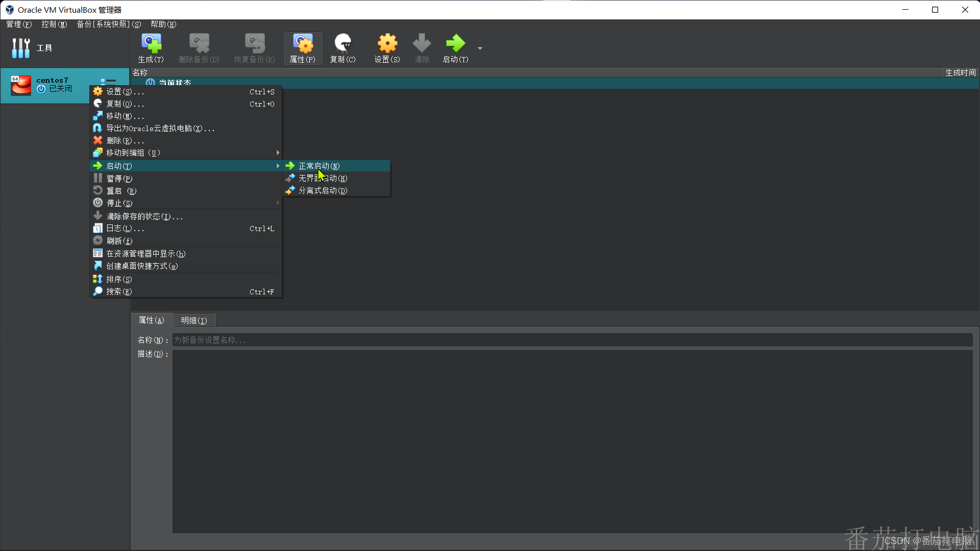Select 在资源管理器中显示(h) menu entry

186,254
